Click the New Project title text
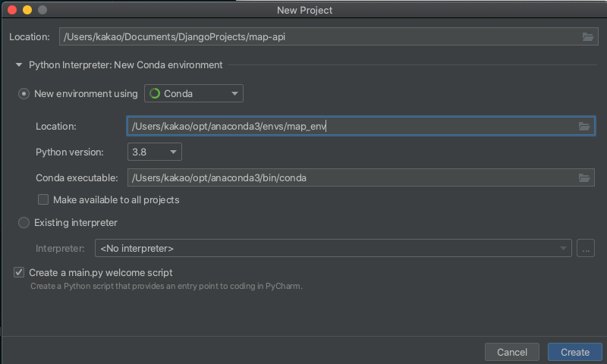Viewport: 607px width, 364px height. 305,10
